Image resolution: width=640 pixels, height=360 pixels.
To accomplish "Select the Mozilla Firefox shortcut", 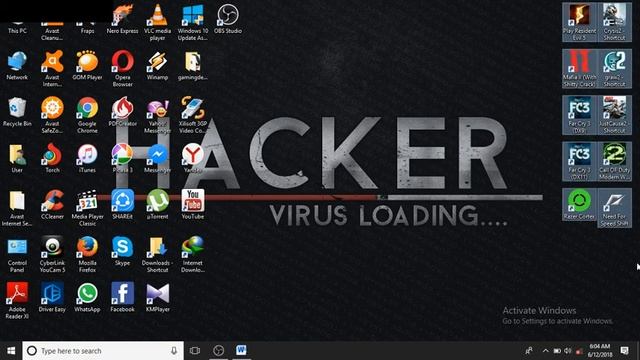I will click(87, 255).
